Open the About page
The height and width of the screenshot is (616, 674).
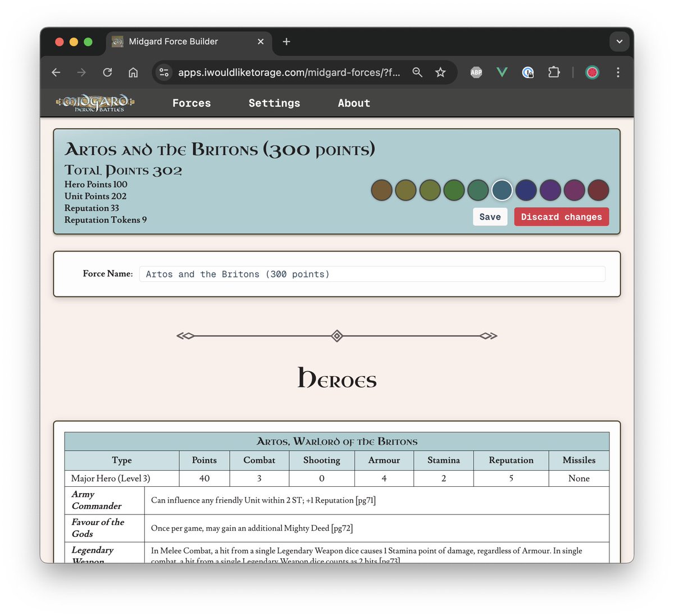(x=354, y=103)
